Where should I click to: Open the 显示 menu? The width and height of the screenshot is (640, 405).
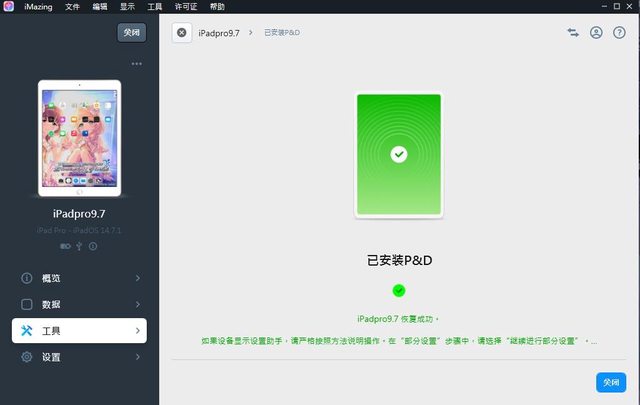point(127,7)
